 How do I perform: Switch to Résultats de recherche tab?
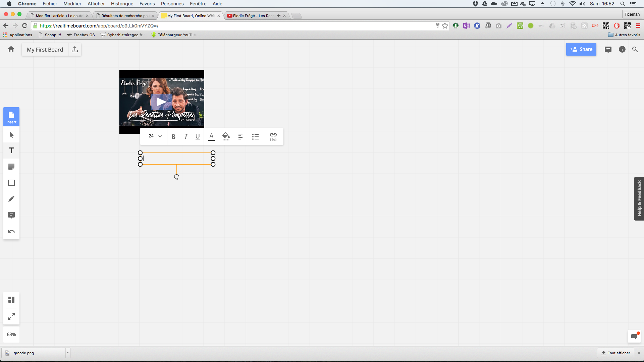point(125,16)
